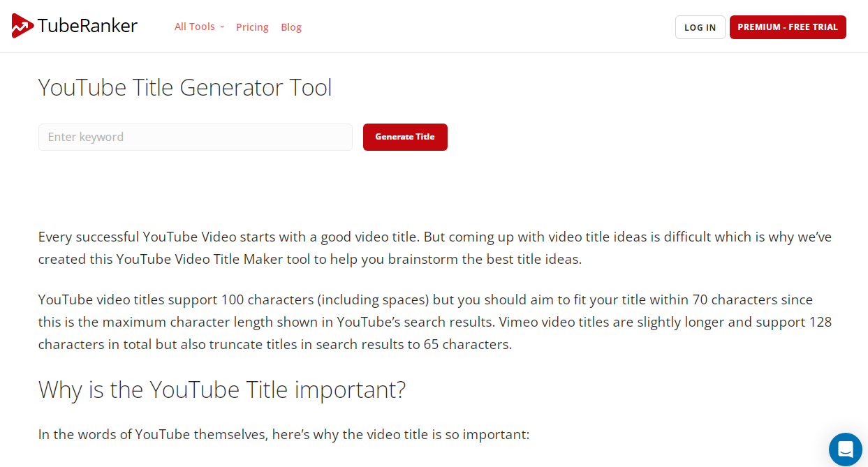The height and width of the screenshot is (467, 868).
Task: Open the Pricing page
Action: 252,27
